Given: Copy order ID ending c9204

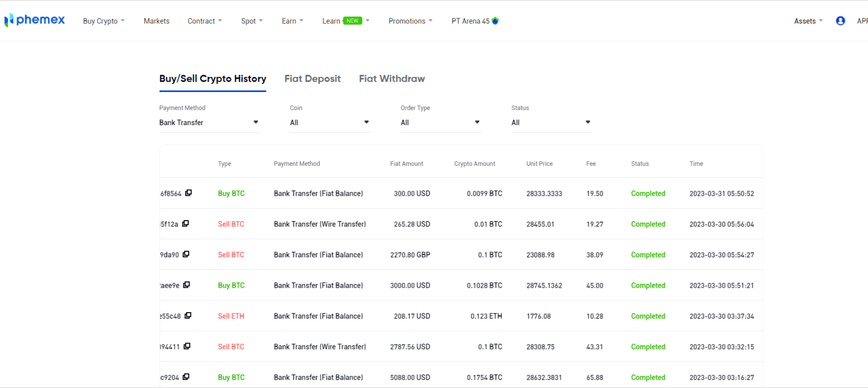Looking at the screenshot, I should click(x=186, y=377).
